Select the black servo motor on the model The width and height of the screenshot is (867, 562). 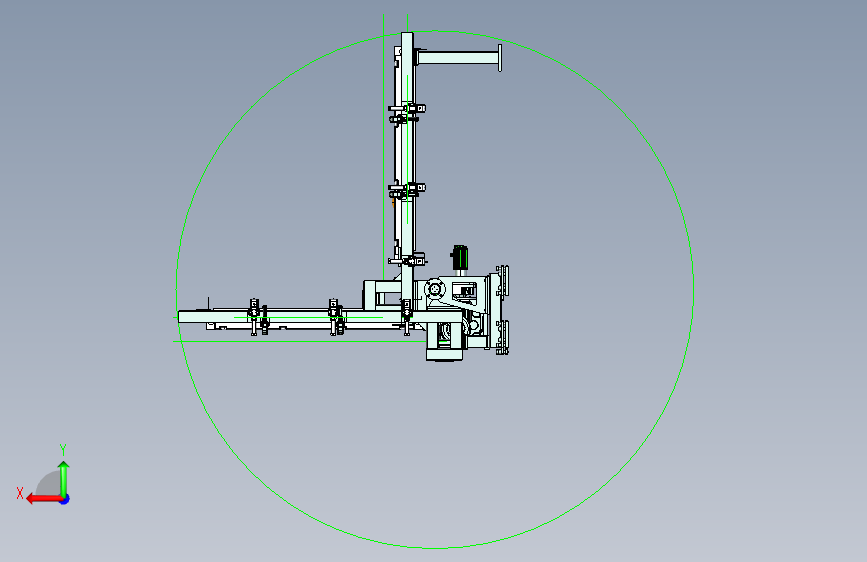point(460,258)
